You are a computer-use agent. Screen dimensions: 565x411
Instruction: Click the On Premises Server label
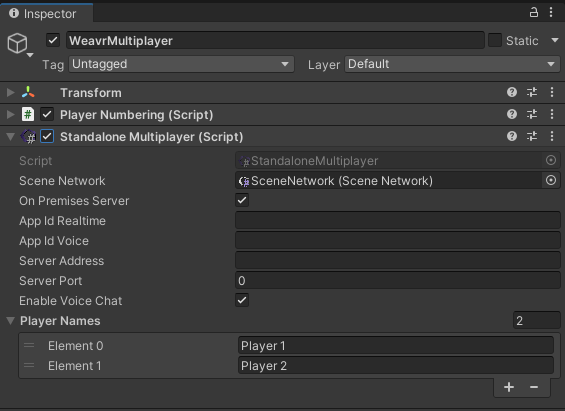coord(74,201)
